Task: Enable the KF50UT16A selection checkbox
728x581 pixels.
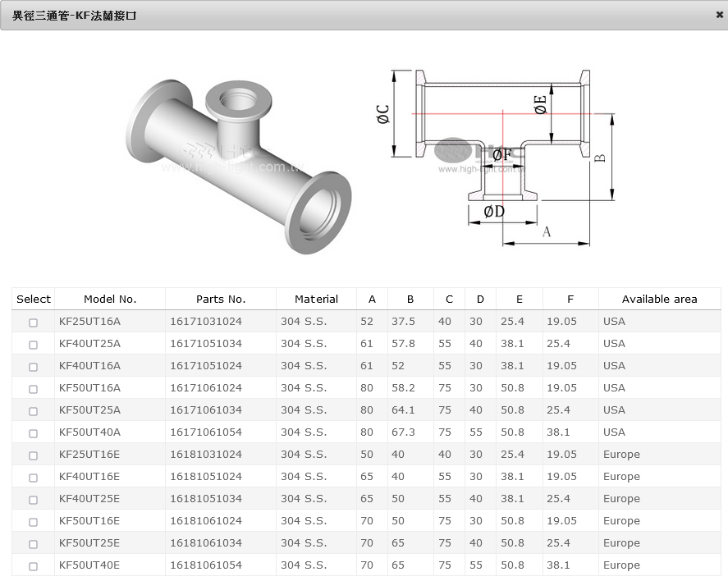Action: click(34, 389)
